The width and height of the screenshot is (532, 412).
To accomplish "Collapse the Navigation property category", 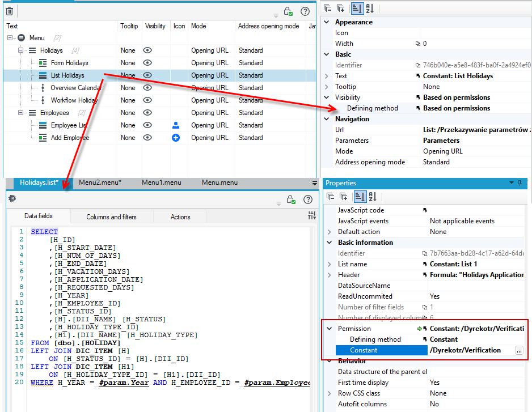I will (x=327, y=119).
